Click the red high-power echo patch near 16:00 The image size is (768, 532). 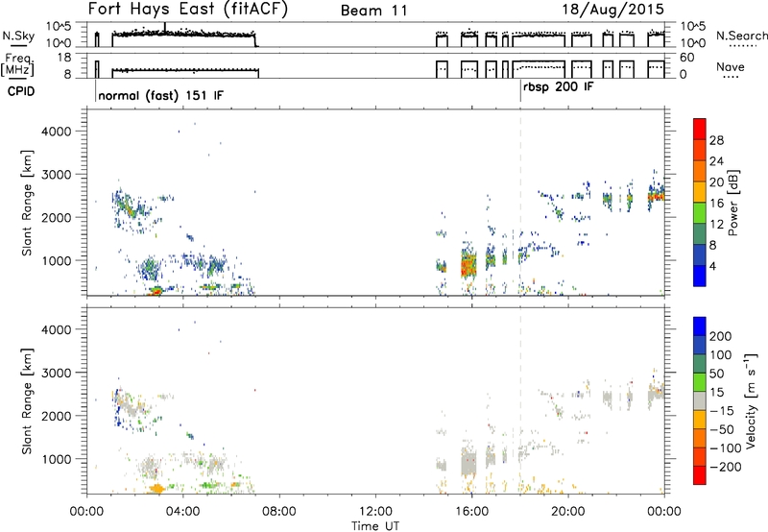coord(468,264)
